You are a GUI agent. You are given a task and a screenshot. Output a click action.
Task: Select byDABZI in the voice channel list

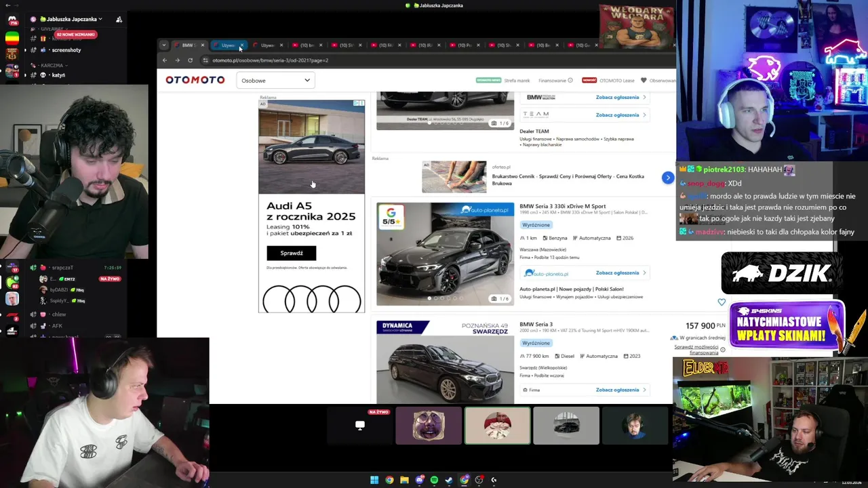point(59,290)
